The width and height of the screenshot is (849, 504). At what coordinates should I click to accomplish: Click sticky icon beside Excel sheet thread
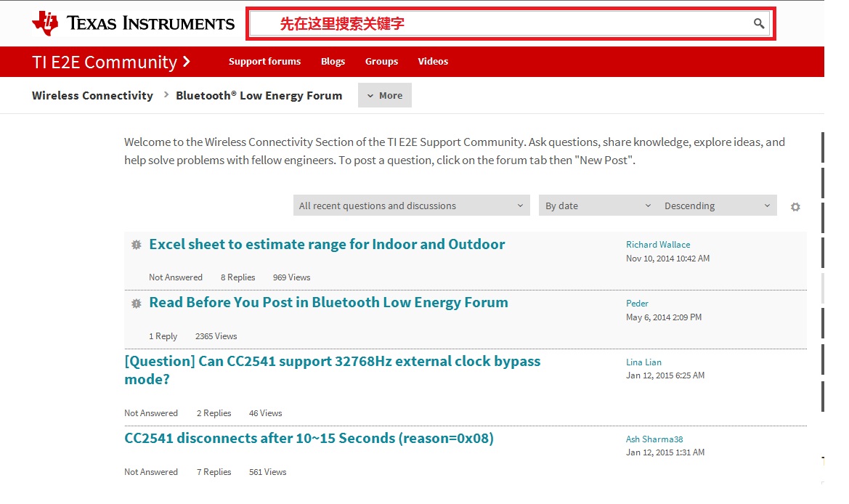137,245
